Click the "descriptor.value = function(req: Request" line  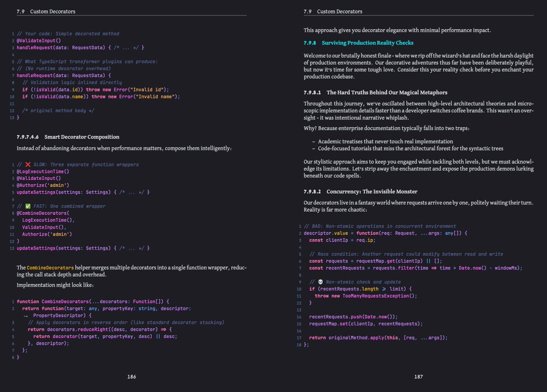tap(386, 233)
